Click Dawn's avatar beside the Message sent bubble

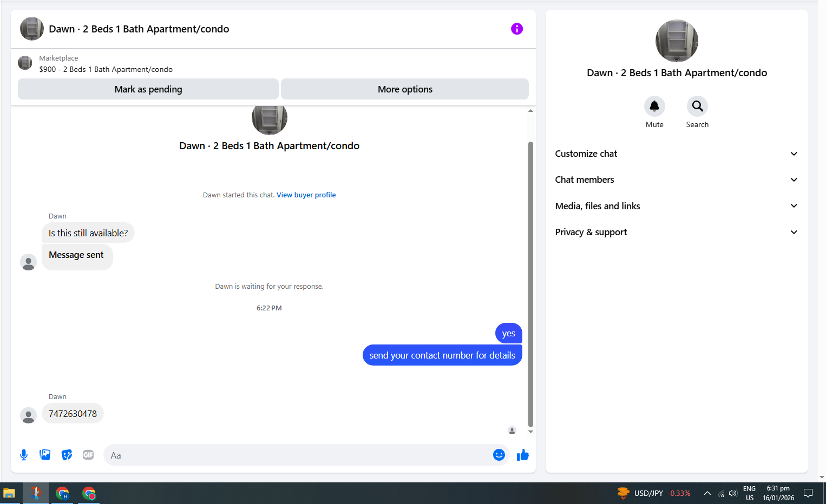[x=28, y=262]
